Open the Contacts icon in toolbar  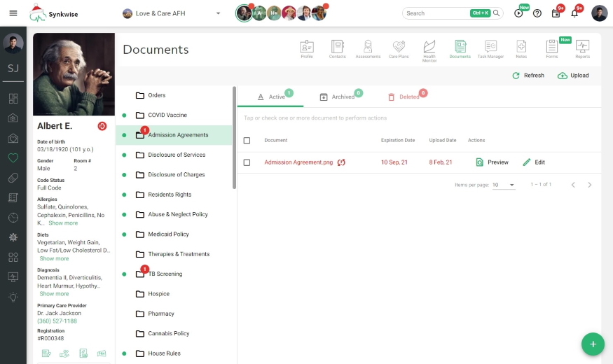coord(337,49)
